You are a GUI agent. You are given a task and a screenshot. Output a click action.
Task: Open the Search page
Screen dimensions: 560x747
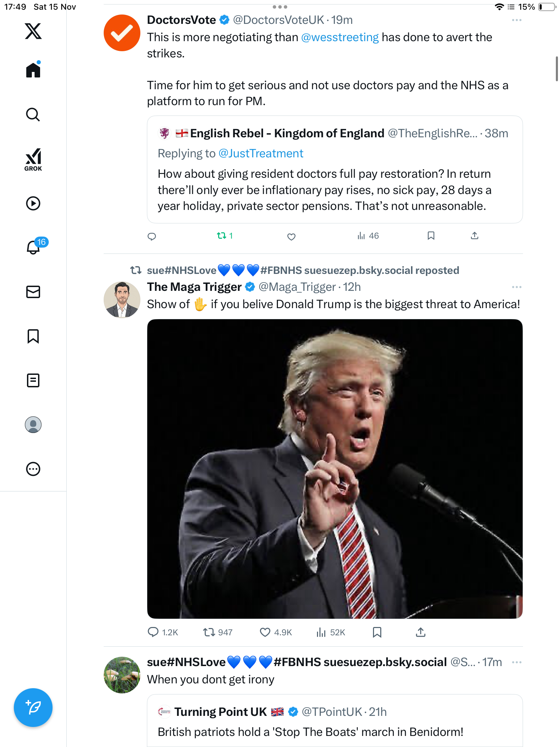point(33,115)
